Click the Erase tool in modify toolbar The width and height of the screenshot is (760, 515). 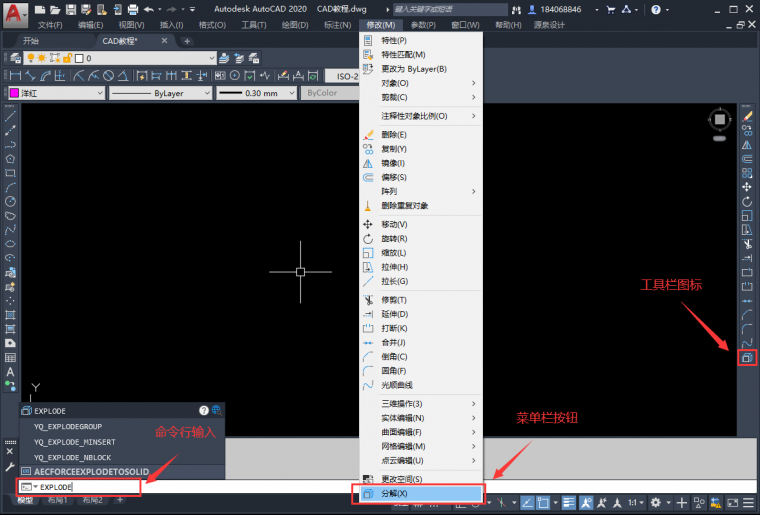(747, 116)
